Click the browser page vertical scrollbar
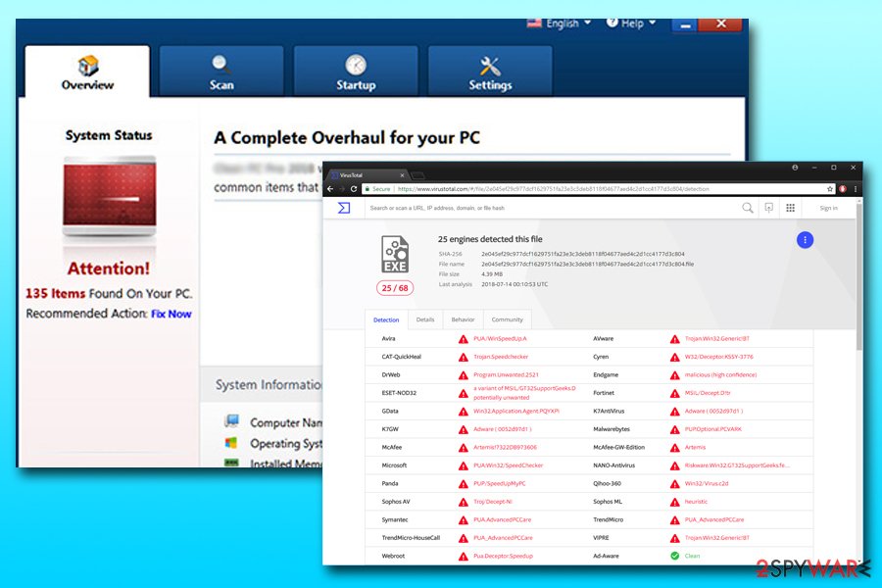 click(858, 275)
